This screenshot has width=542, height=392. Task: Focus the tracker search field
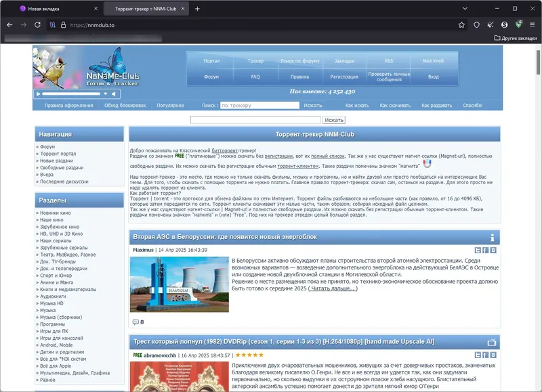coord(260,106)
